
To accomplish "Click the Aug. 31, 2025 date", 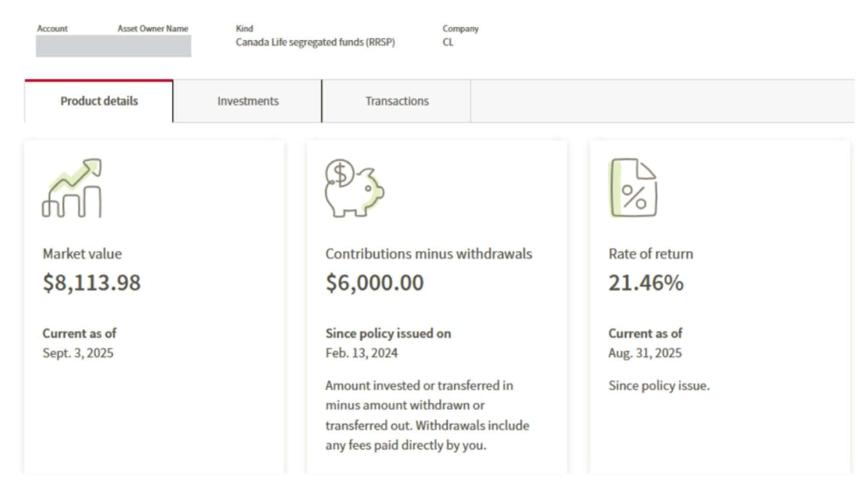I will click(645, 353).
